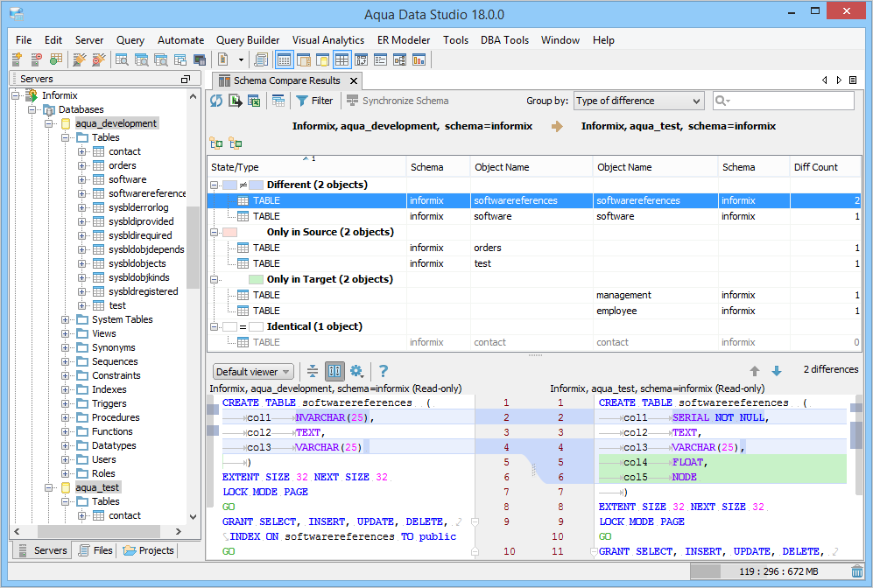The height and width of the screenshot is (588, 873).
Task: Refresh the schema compare results
Action: (216, 101)
